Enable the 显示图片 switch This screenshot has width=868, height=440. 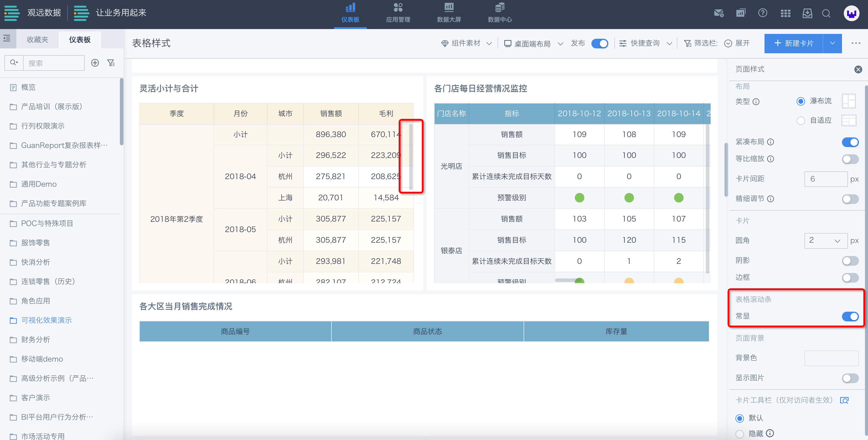[850, 378]
